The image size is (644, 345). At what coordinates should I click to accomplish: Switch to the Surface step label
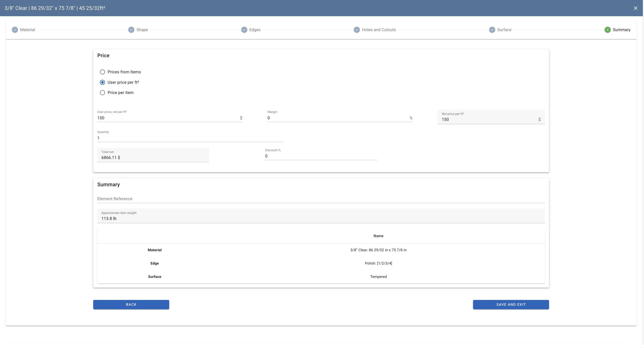pyautogui.click(x=504, y=30)
